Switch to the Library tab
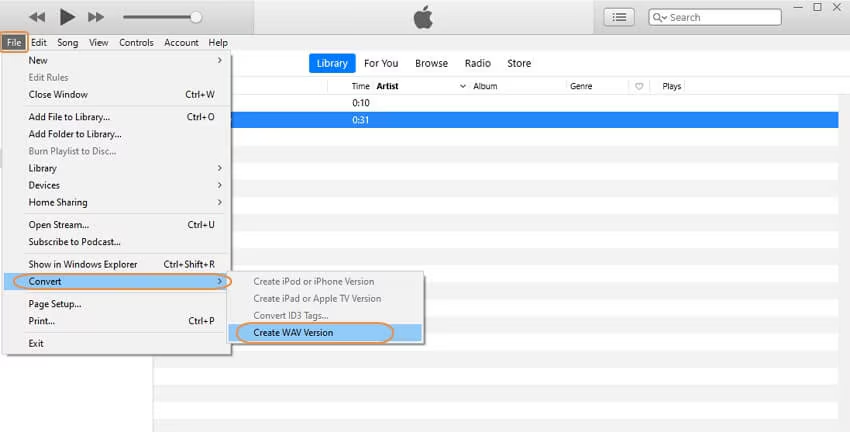Image resolution: width=850 pixels, height=432 pixels. pyautogui.click(x=332, y=63)
